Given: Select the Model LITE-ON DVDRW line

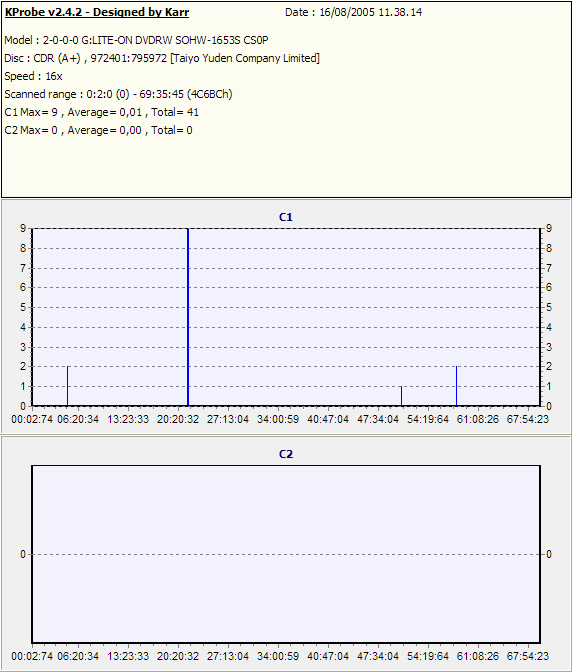Looking at the screenshot, I should [x=136, y=40].
